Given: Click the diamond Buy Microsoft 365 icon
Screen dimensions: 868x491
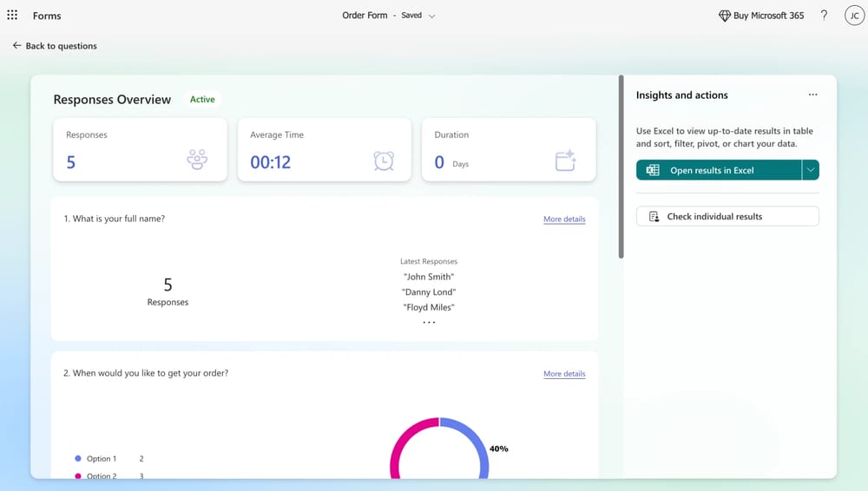Looking at the screenshot, I should [x=725, y=16].
